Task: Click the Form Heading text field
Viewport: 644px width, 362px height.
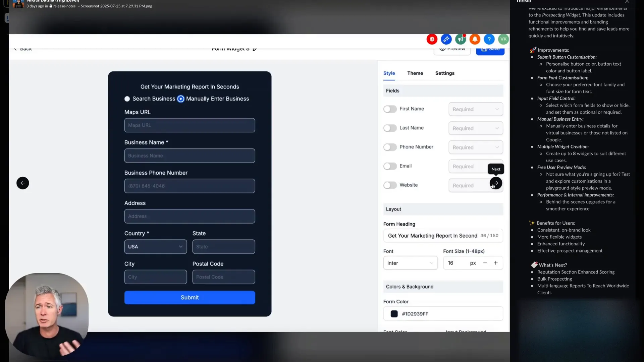Action: click(x=443, y=236)
